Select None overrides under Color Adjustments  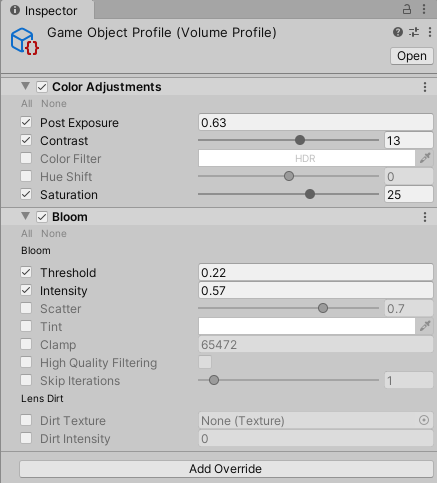pyautogui.click(x=54, y=104)
